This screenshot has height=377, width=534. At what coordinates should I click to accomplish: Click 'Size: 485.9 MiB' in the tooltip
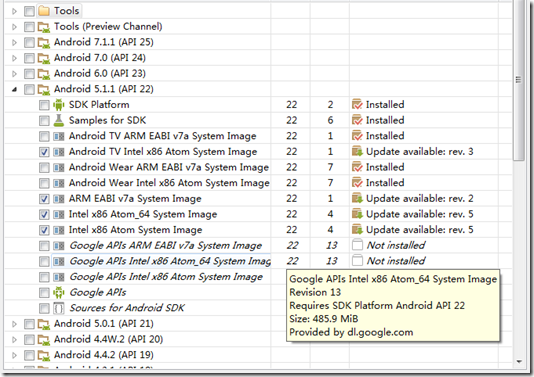click(x=324, y=319)
